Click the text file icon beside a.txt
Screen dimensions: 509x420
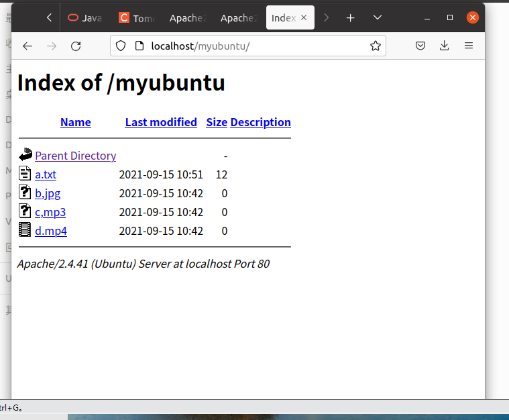point(25,173)
